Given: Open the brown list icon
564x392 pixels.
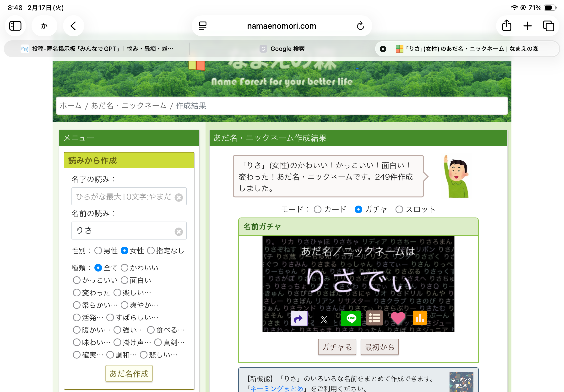Looking at the screenshot, I should point(374,318).
